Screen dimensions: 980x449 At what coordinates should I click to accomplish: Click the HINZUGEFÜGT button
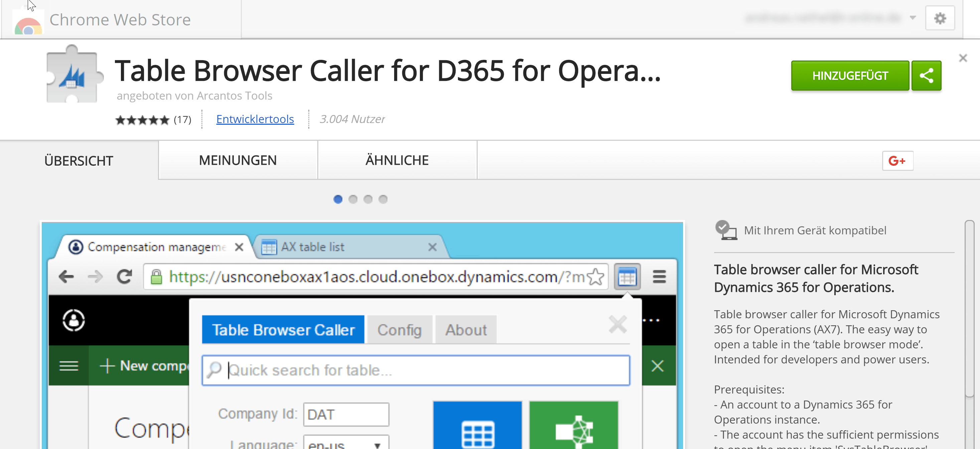pyautogui.click(x=850, y=75)
